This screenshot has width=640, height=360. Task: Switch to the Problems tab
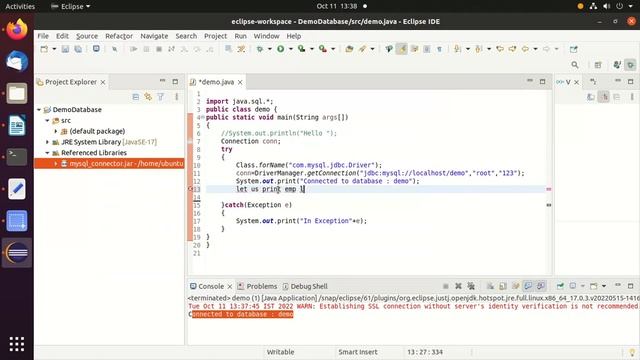[x=257, y=286]
